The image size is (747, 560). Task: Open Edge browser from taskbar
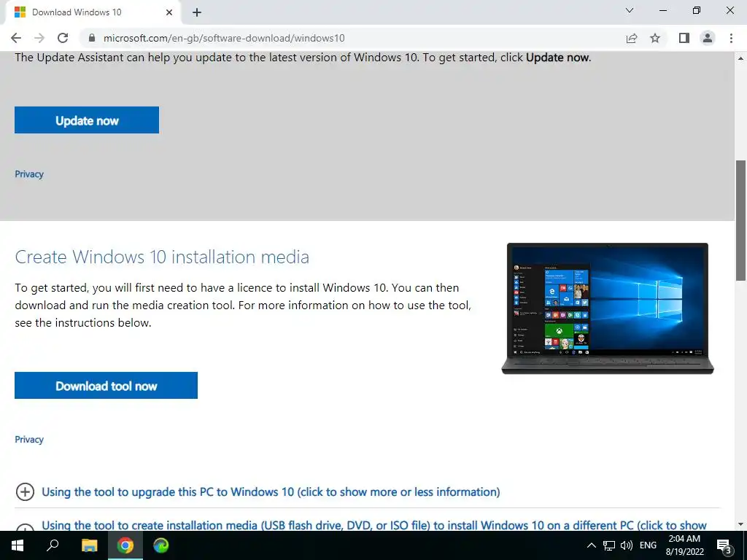coord(161,545)
